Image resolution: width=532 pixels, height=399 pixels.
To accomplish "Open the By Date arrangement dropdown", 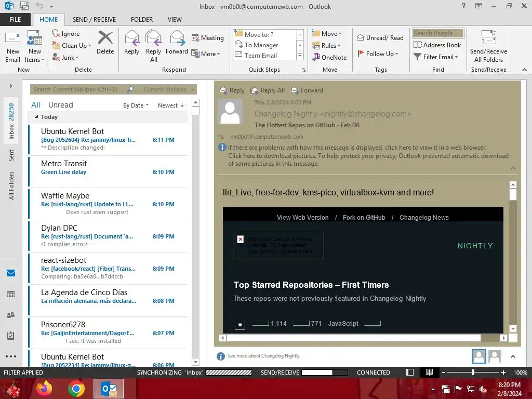I will [x=136, y=105].
